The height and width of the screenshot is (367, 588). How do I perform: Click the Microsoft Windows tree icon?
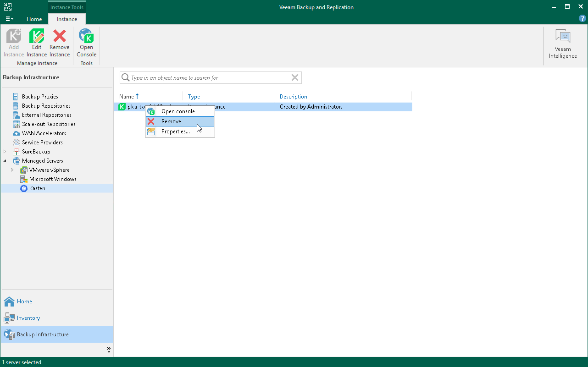[24, 179]
